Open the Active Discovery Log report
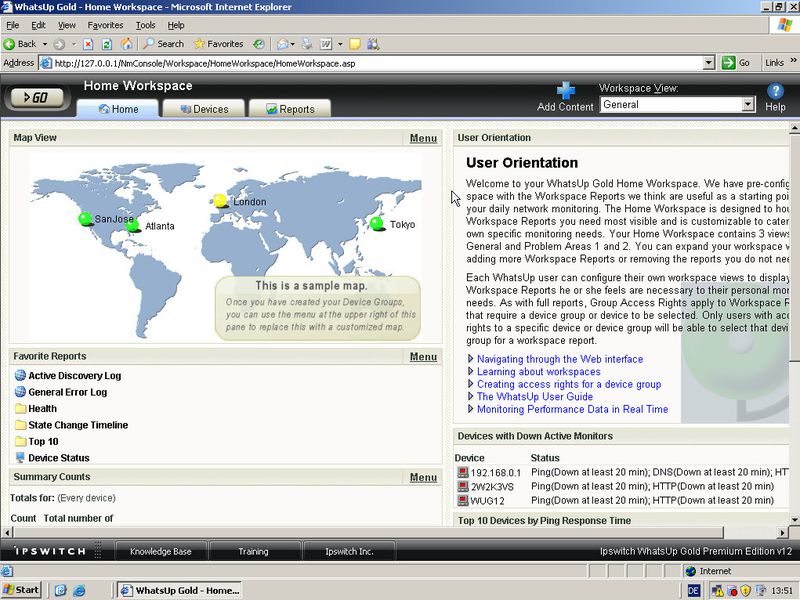 [x=74, y=376]
